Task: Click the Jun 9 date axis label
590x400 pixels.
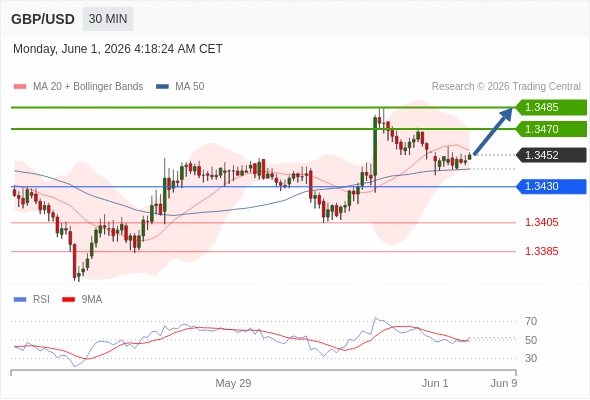Action: click(x=504, y=383)
